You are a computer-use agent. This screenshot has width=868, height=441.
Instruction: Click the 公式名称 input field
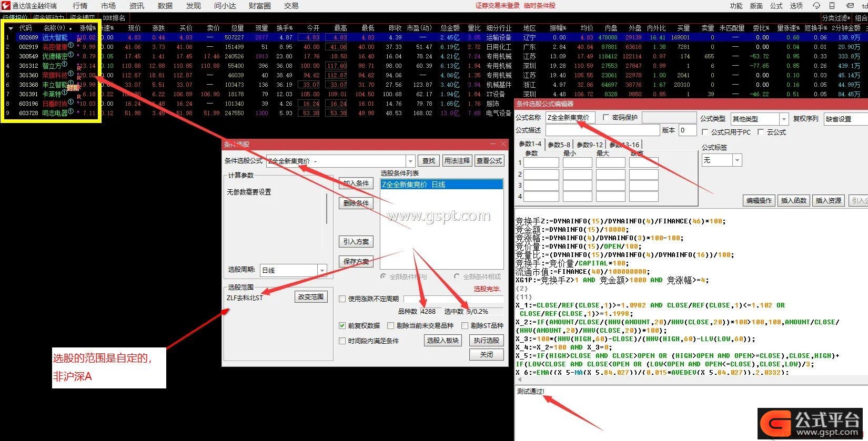click(x=570, y=118)
